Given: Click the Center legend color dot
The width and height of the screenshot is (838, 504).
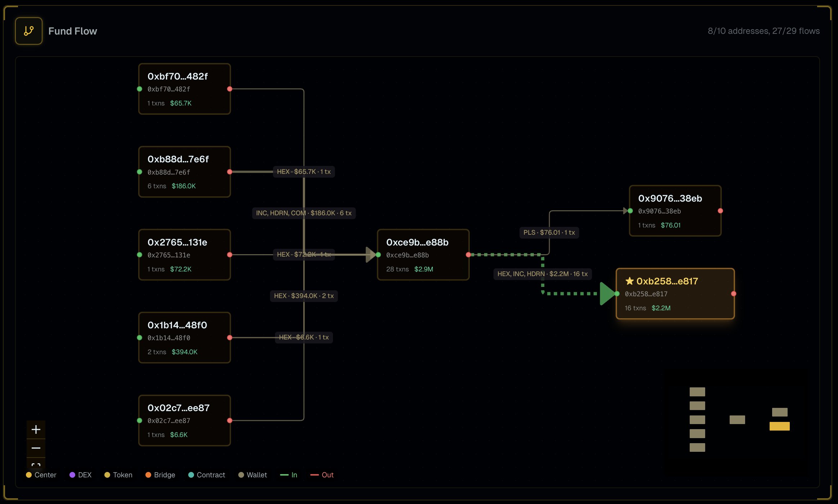Looking at the screenshot, I should (29, 475).
